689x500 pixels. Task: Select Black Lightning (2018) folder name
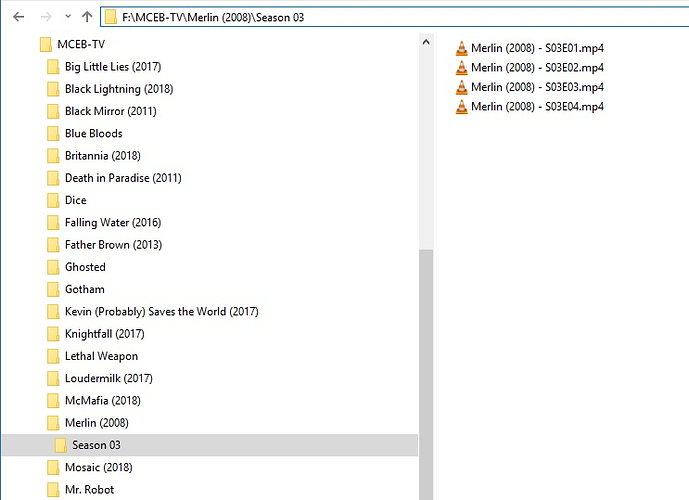pyautogui.click(x=119, y=89)
